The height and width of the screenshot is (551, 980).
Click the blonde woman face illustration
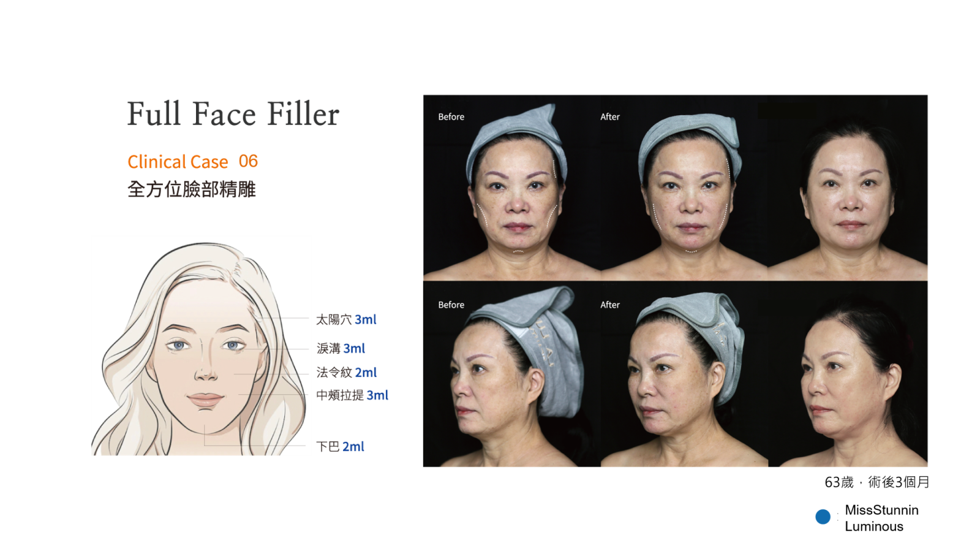(198, 349)
